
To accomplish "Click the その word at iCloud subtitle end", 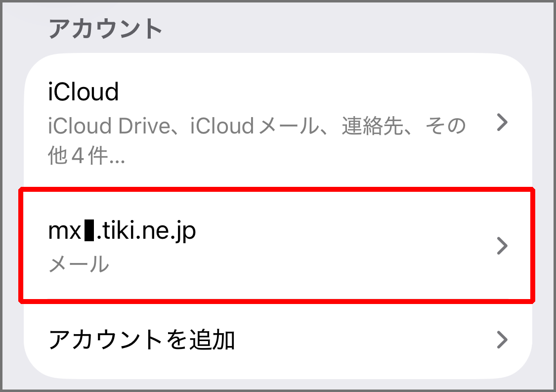I will (447, 127).
